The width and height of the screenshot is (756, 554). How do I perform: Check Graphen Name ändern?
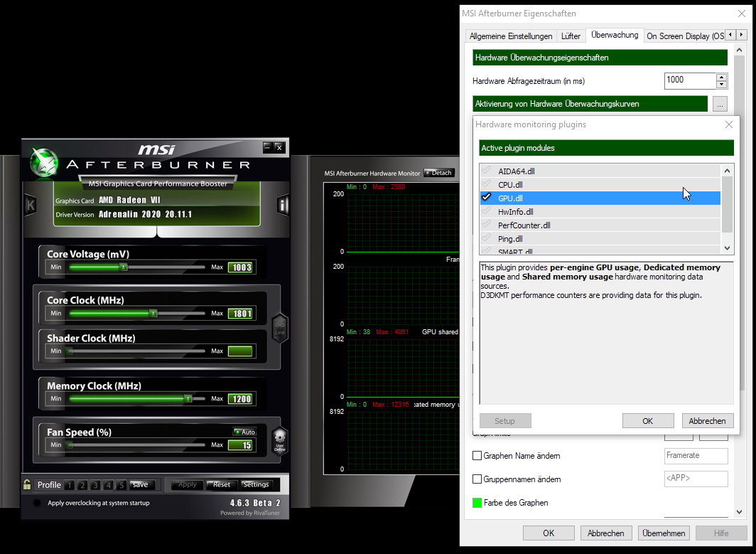(477, 456)
